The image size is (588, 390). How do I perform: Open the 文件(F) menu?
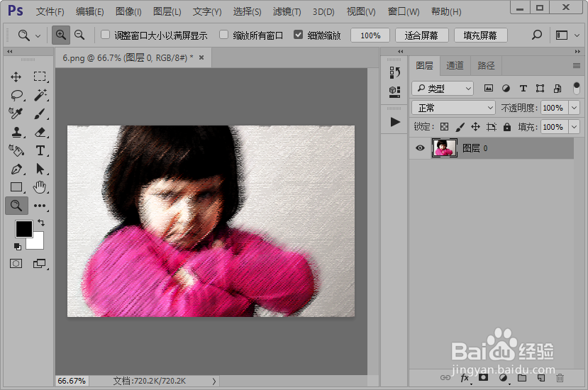pos(50,11)
